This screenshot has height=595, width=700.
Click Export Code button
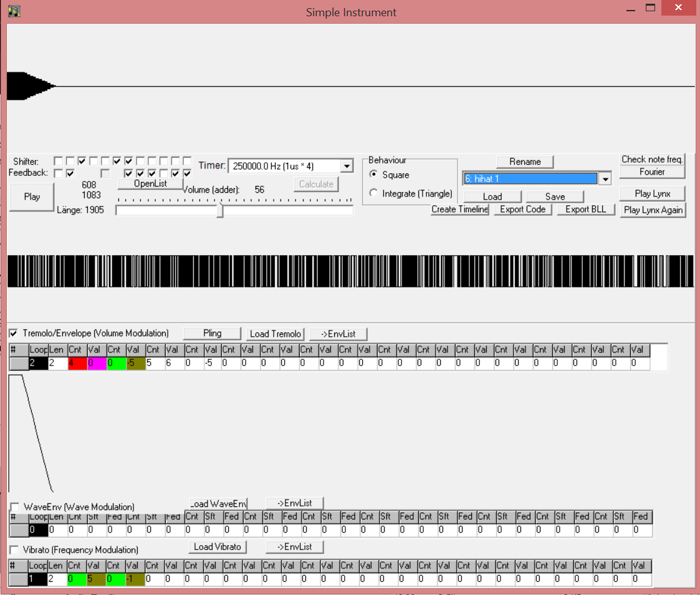click(x=522, y=210)
